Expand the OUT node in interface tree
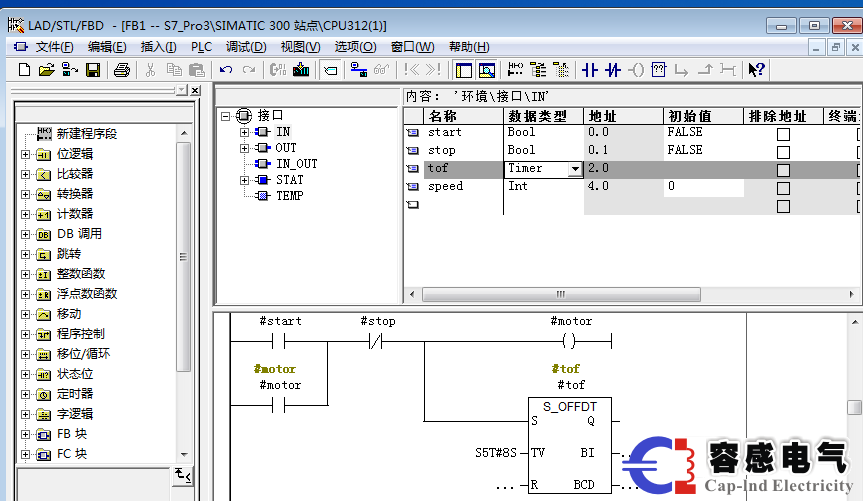The height and width of the screenshot is (501, 863). click(x=244, y=148)
